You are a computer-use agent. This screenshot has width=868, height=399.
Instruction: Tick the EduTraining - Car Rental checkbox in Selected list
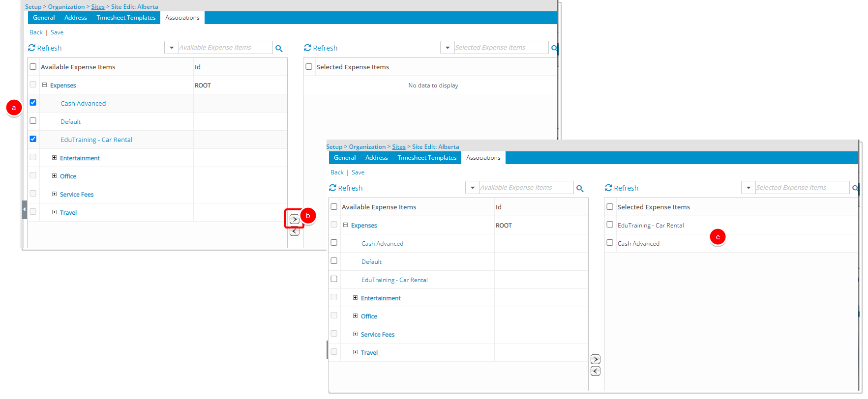[x=610, y=225]
